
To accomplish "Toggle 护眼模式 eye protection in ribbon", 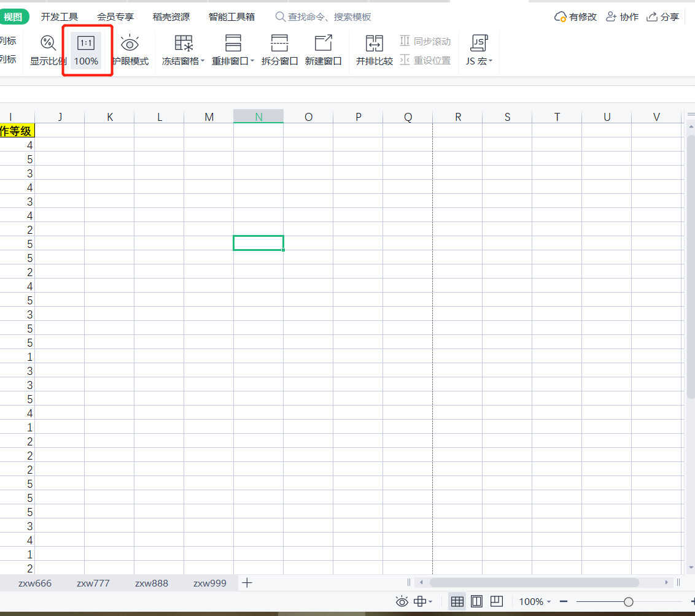I will pos(130,50).
